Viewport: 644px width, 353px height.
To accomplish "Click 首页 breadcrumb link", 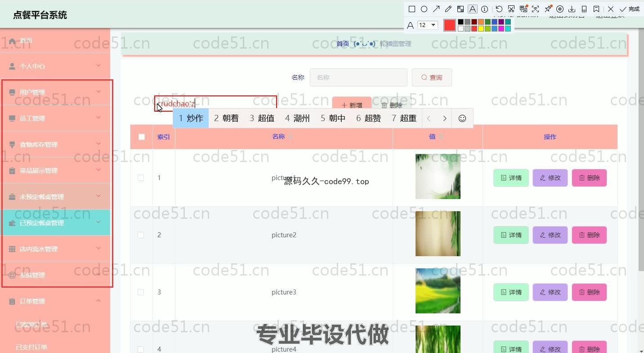I will pyautogui.click(x=343, y=44).
